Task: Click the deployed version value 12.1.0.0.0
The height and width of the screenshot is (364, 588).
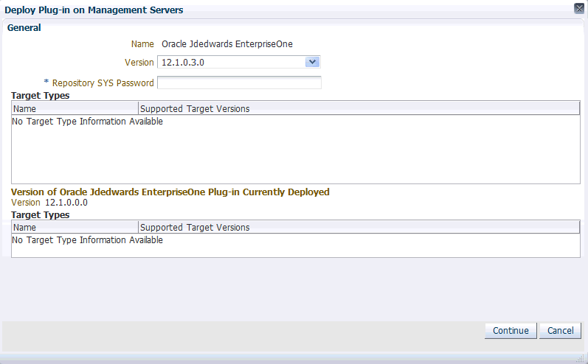Action: point(66,203)
